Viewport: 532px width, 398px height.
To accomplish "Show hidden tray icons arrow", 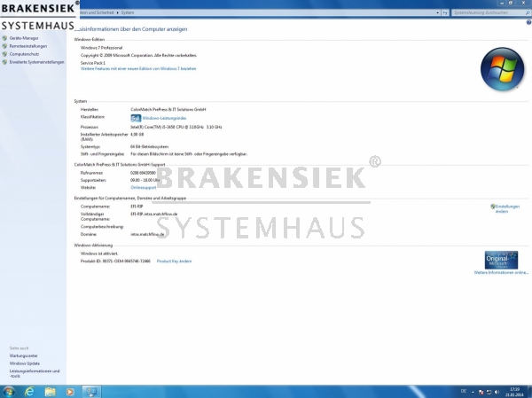I will [x=473, y=392].
